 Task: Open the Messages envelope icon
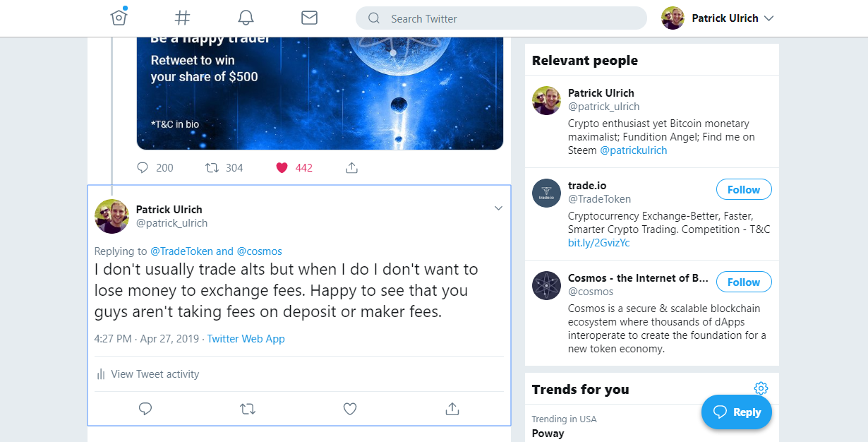(309, 18)
